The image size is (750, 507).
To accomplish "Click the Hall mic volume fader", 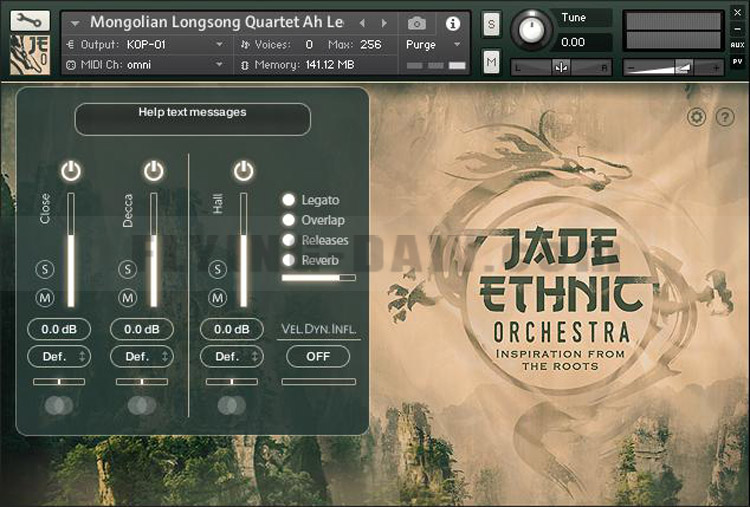I will coord(243,250).
